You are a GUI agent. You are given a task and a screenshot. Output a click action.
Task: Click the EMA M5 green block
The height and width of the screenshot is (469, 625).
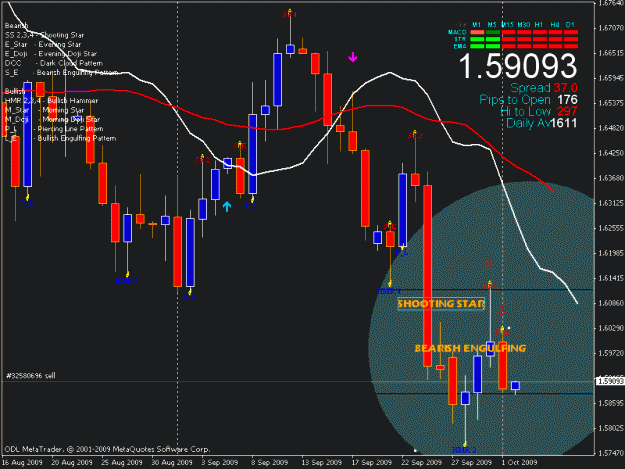pos(493,46)
